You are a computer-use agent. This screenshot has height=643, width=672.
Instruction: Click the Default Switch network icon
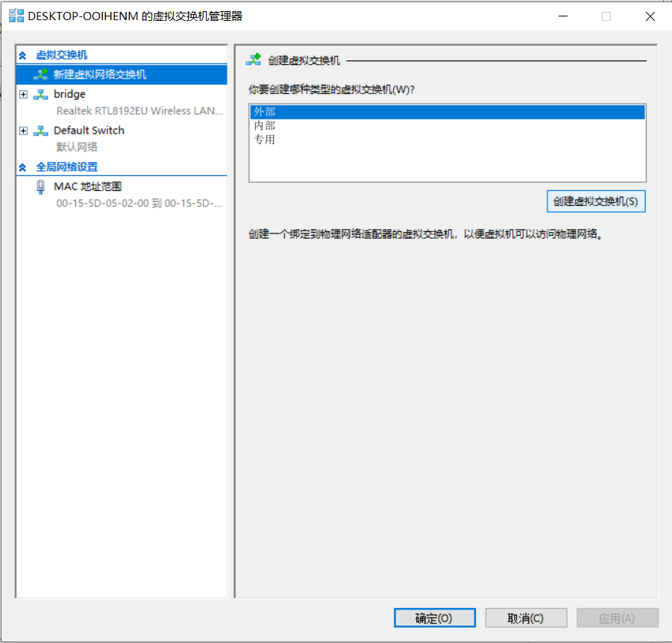tap(41, 131)
